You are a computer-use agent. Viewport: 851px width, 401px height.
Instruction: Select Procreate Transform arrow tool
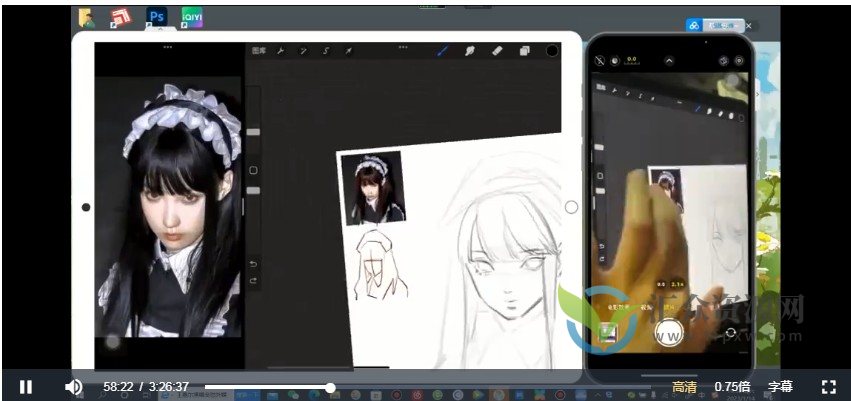pyautogui.click(x=348, y=51)
